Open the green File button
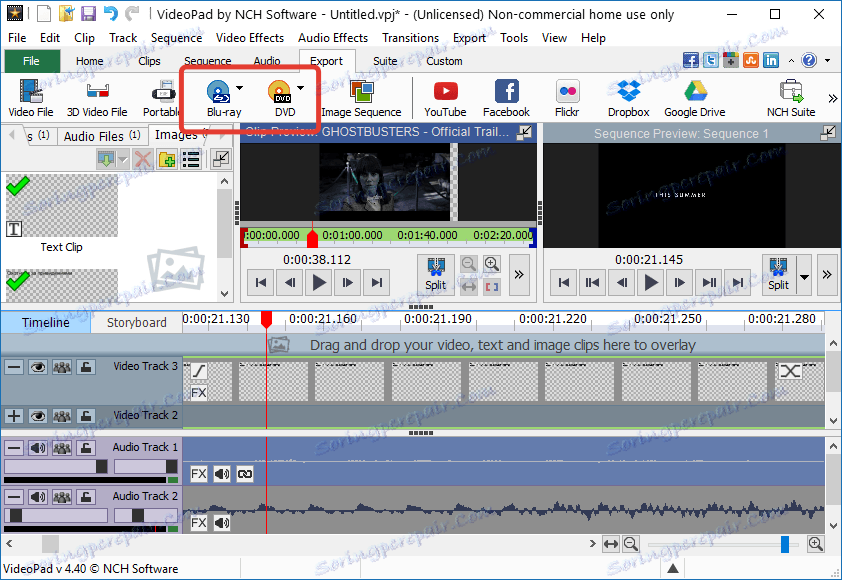This screenshot has height=580, width=842. (x=31, y=61)
